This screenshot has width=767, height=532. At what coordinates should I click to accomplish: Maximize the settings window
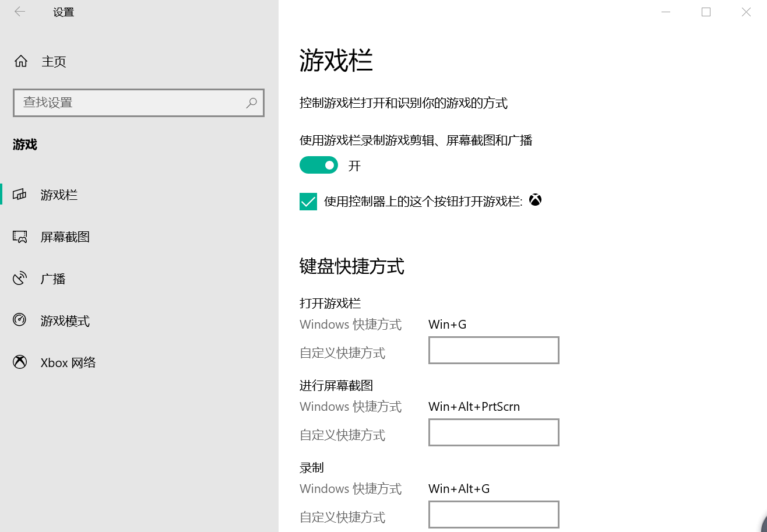click(706, 12)
